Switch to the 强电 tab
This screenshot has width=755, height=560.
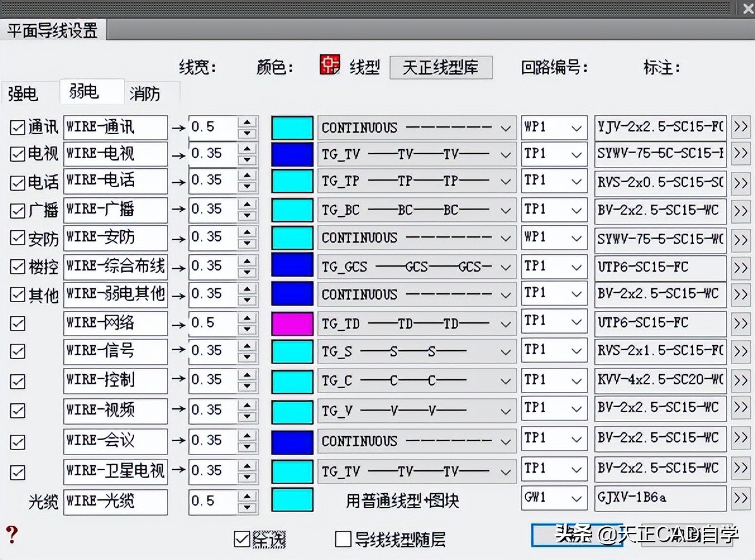25,92
